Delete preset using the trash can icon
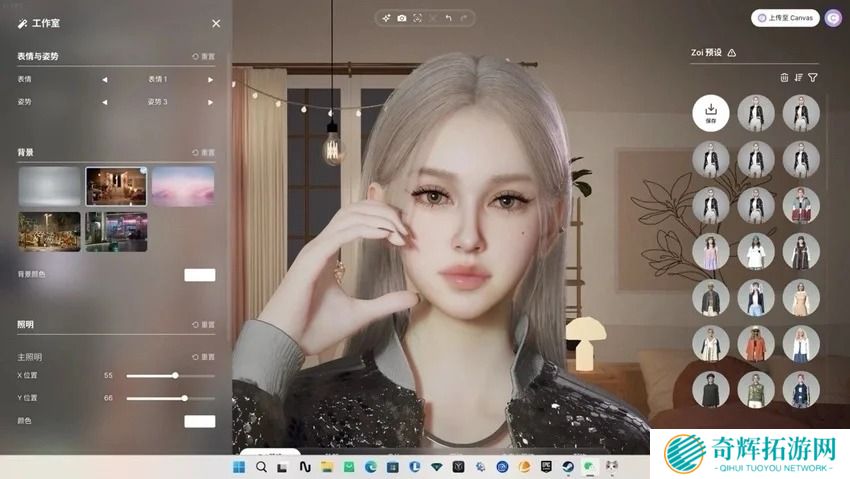The width and height of the screenshot is (850, 479). coord(784,77)
